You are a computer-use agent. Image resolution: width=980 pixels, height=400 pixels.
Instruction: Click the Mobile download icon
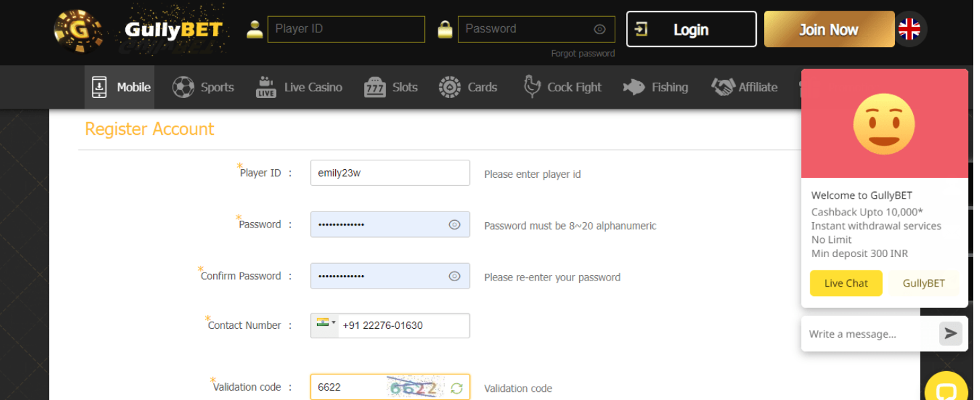pyautogui.click(x=99, y=87)
